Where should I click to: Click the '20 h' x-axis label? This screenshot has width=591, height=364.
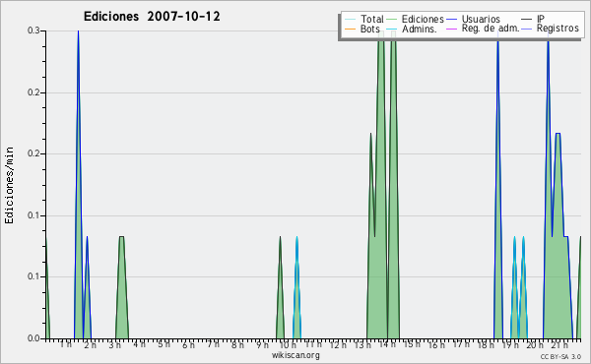point(535,344)
